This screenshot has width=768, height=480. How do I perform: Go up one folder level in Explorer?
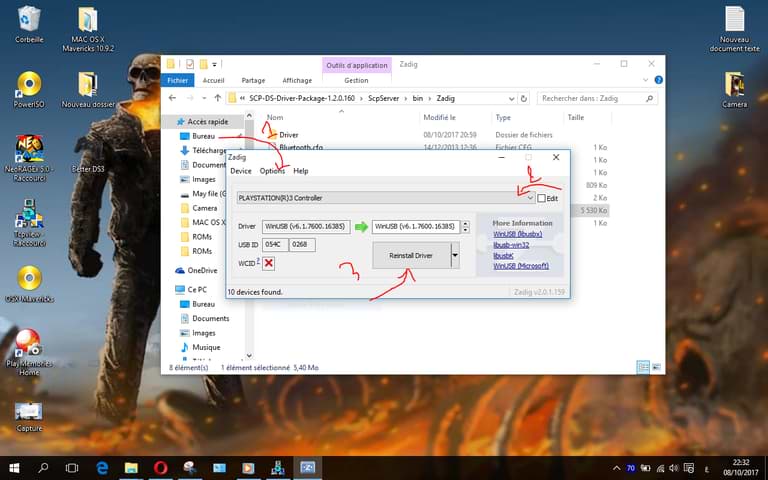(217, 98)
